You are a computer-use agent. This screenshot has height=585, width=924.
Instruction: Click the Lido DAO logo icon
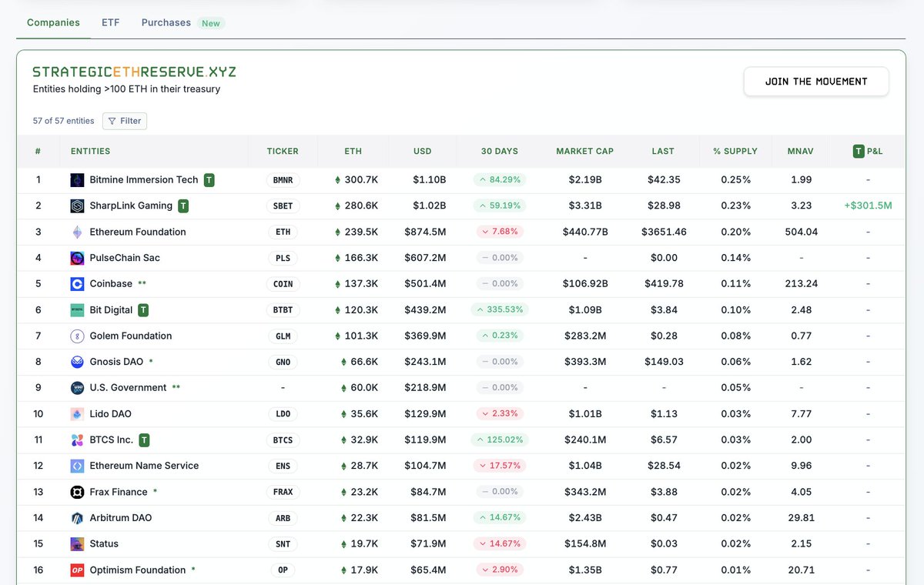tap(77, 414)
